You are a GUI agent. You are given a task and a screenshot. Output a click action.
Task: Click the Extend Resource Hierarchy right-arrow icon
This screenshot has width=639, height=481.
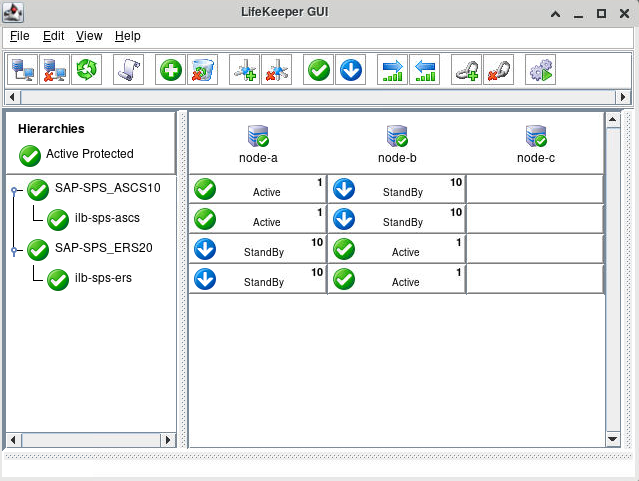392,70
